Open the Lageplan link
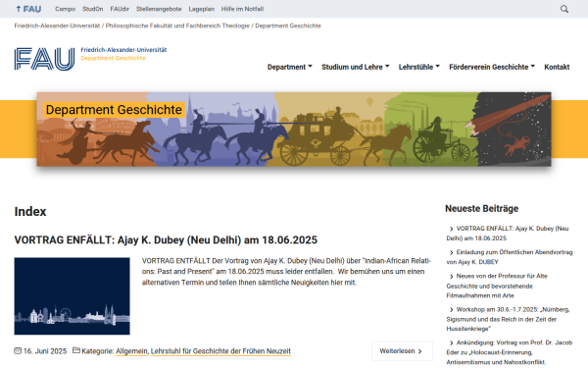The image size is (588, 368). [201, 9]
